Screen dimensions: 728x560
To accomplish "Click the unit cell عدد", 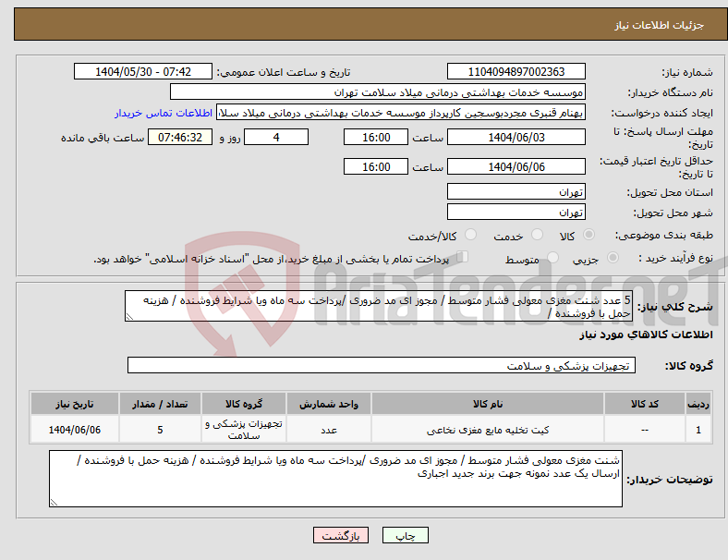I will 329,430.
